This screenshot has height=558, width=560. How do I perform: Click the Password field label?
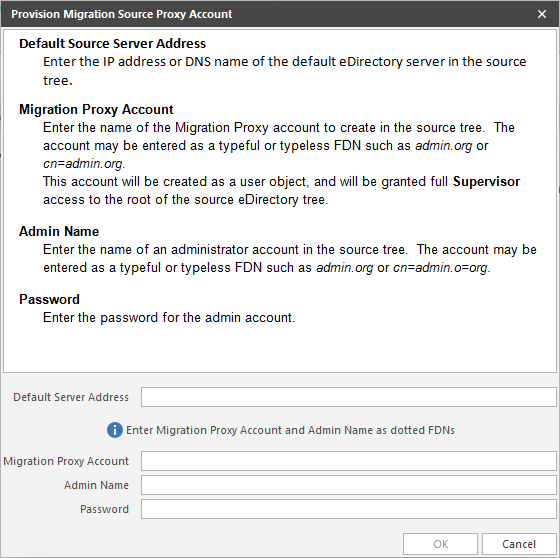click(x=104, y=509)
